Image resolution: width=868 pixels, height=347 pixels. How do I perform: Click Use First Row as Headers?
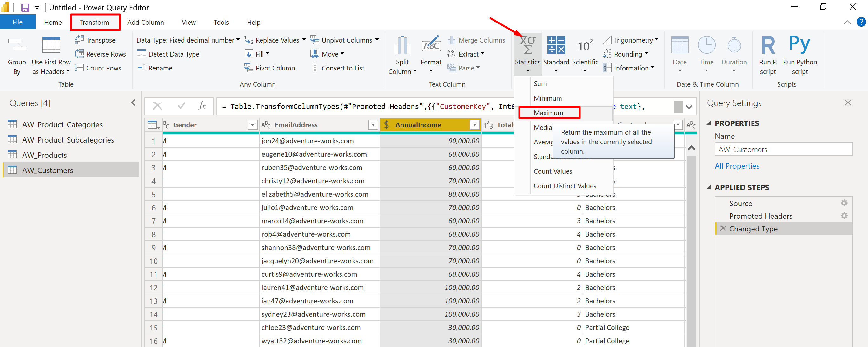point(51,56)
